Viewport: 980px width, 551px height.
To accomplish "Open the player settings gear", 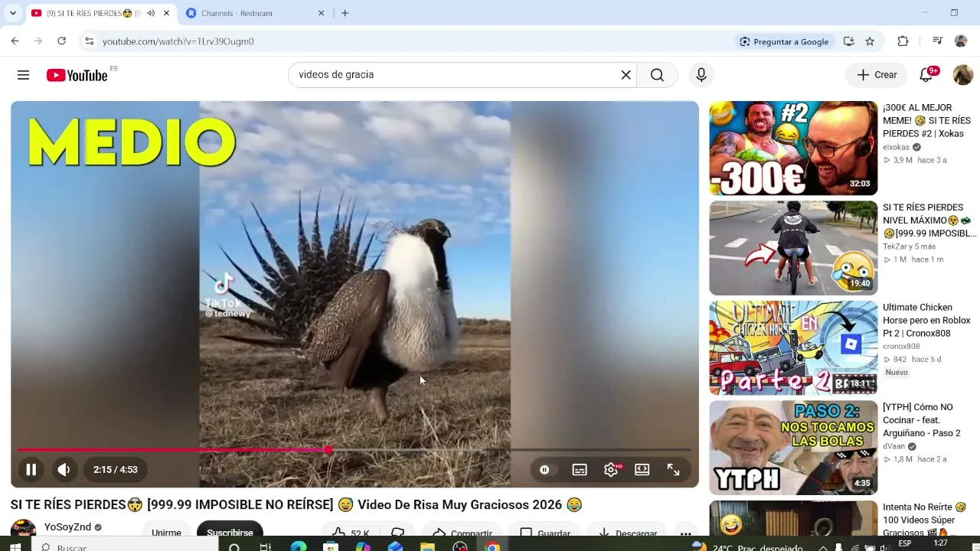I will (x=611, y=470).
